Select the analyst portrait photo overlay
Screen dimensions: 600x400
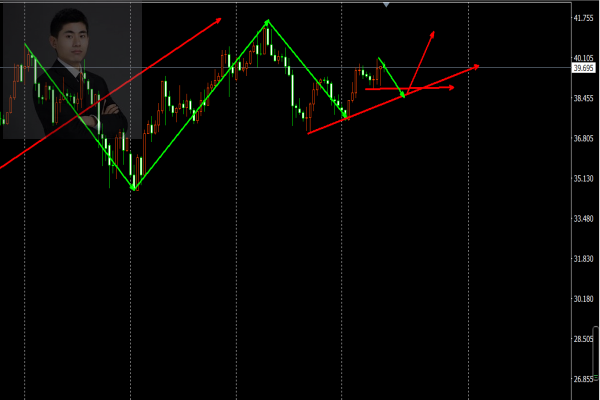tap(72, 70)
